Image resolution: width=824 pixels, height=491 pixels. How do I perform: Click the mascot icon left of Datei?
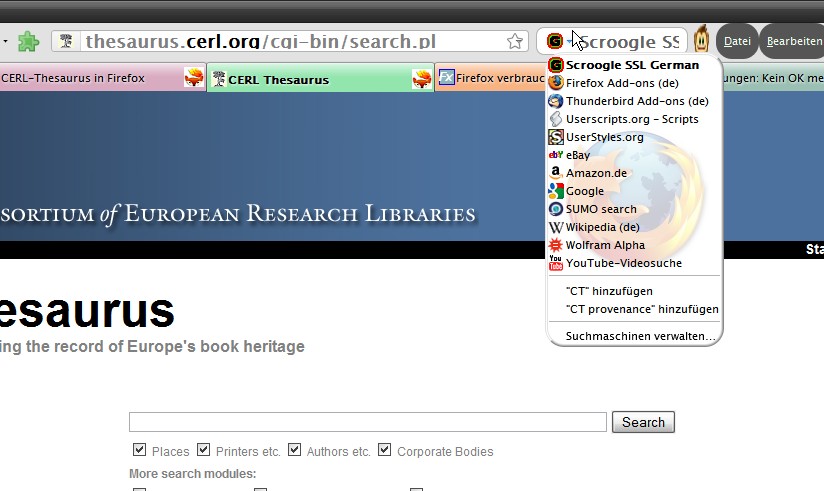701,39
